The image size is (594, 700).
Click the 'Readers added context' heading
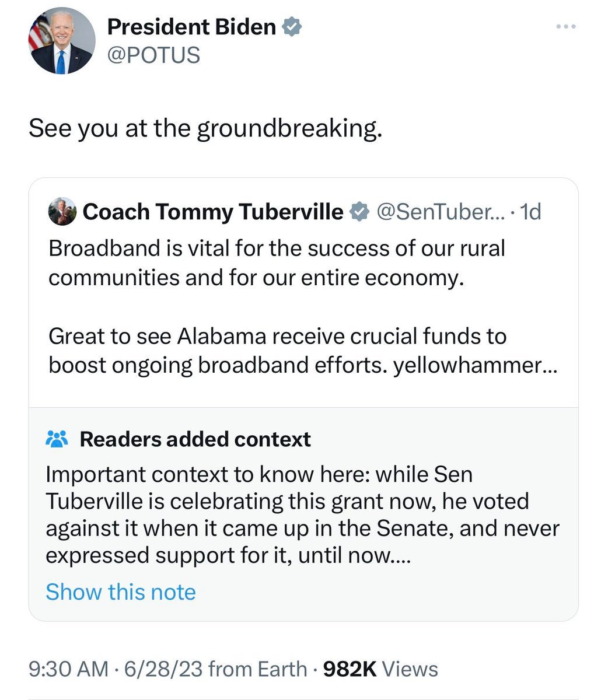195,439
